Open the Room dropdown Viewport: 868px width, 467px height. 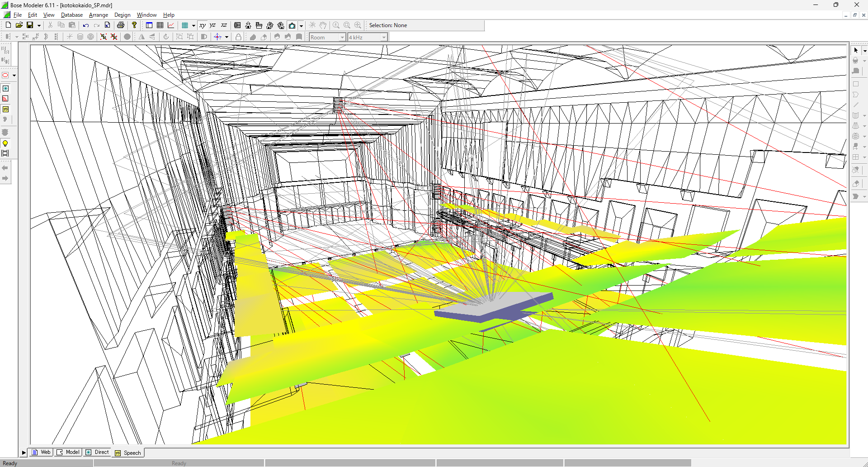pos(328,38)
